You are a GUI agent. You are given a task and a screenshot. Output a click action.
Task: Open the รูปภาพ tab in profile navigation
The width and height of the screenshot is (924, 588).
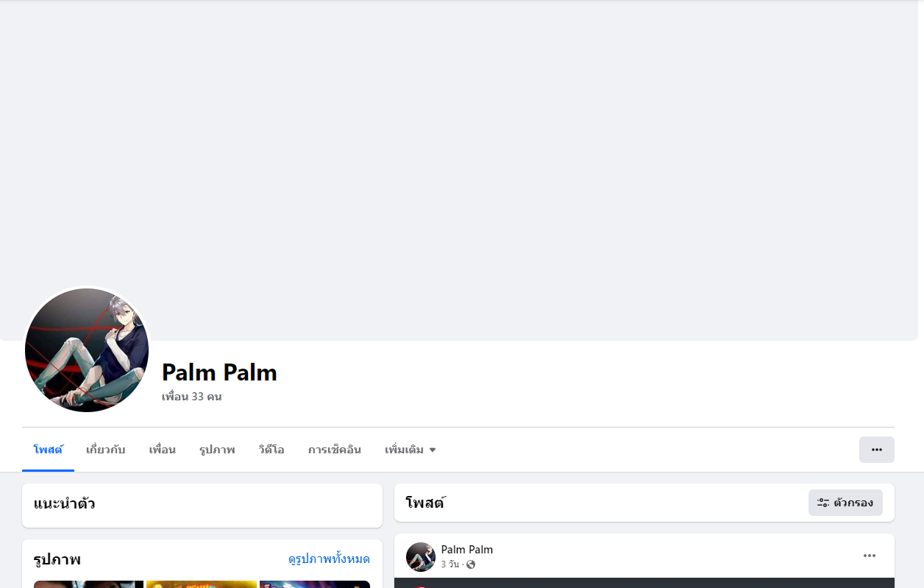pos(217,450)
